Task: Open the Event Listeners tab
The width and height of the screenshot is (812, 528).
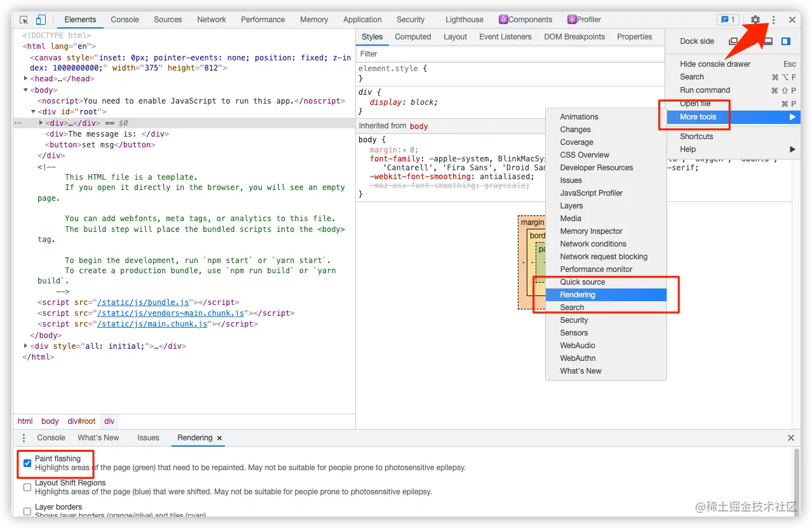Action: point(505,37)
